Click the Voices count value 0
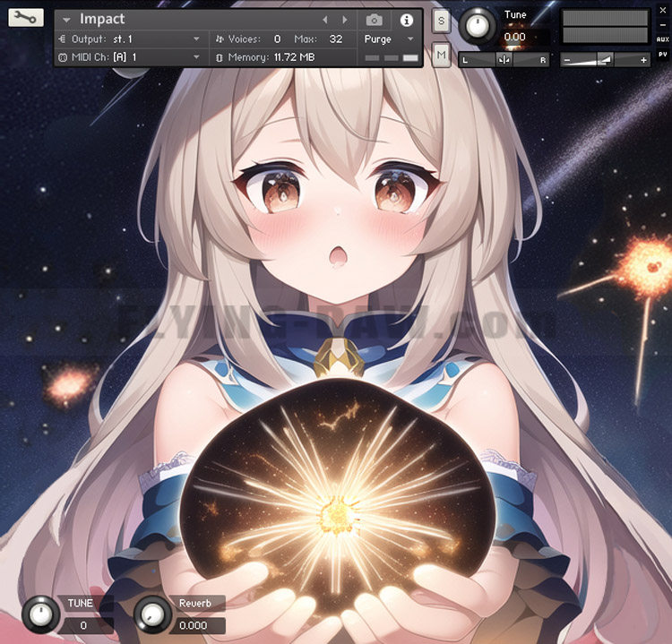This screenshot has height=644, width=672. (277, 39)
